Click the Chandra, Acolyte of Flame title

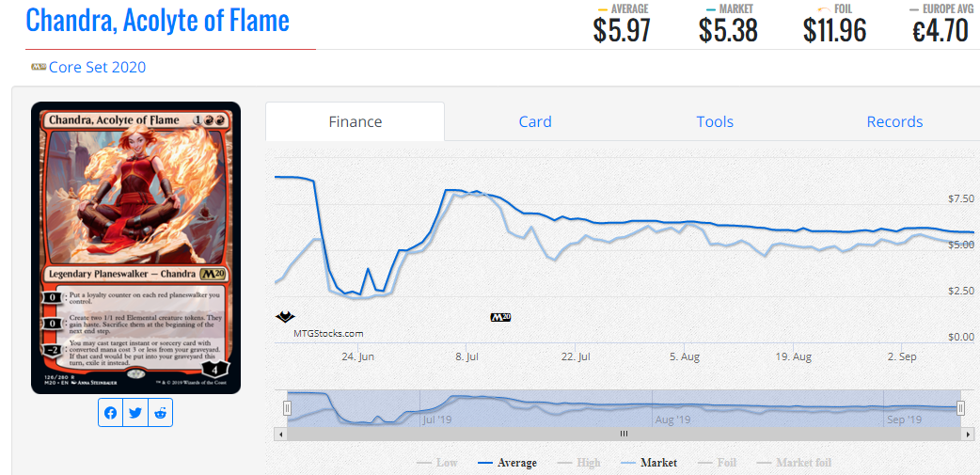coord(157,20)
